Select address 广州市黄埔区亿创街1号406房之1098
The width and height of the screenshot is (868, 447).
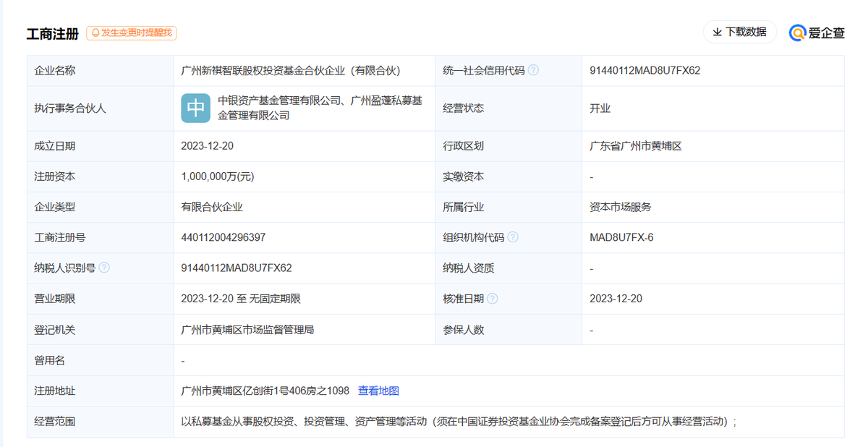265,391
